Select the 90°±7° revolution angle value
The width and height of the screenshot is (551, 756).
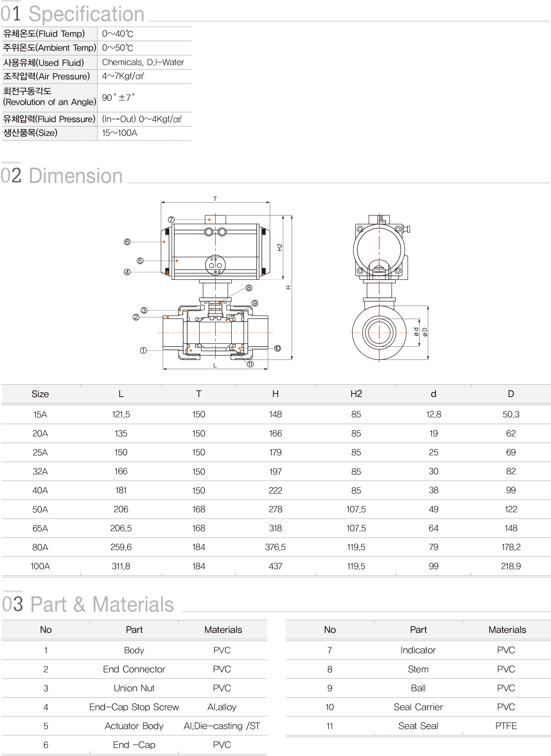[118, 97]
